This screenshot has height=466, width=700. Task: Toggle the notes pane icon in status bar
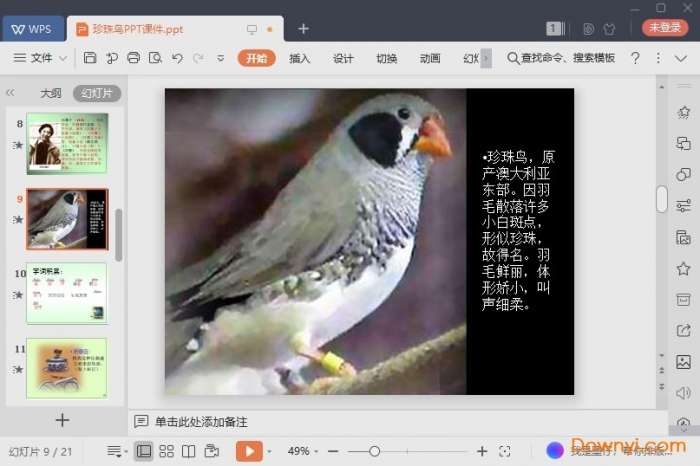coord(116,451)
